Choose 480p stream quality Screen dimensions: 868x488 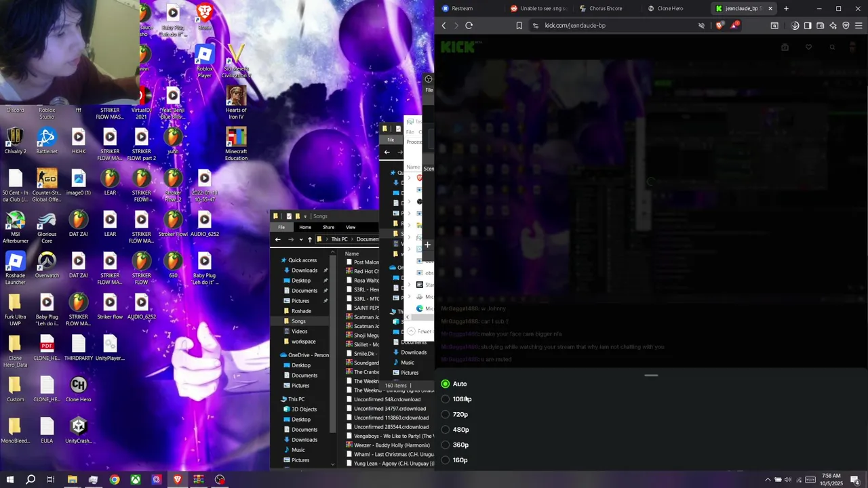pos(455,430)
